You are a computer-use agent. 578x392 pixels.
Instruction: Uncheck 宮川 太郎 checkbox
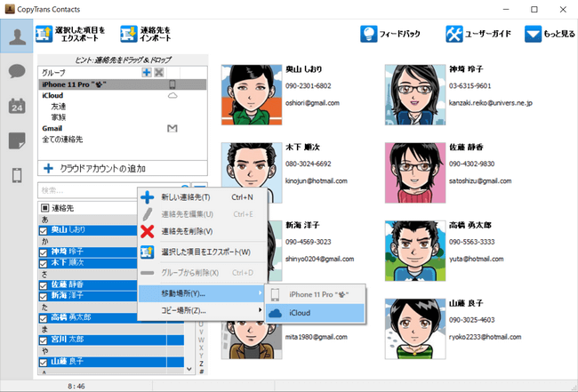click(44, 340)
